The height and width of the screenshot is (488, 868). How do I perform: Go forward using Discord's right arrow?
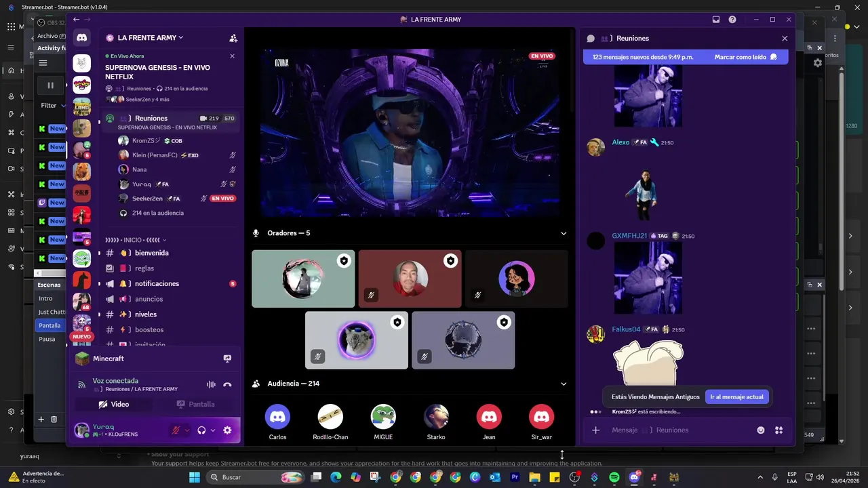[x=88, y=20]
